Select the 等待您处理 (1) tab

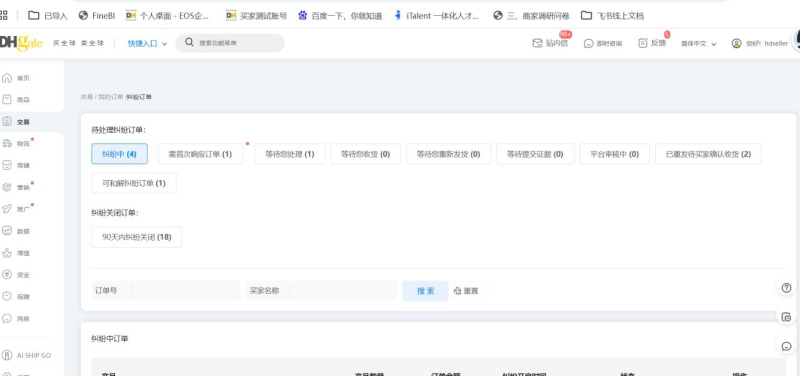click(290, 154)
